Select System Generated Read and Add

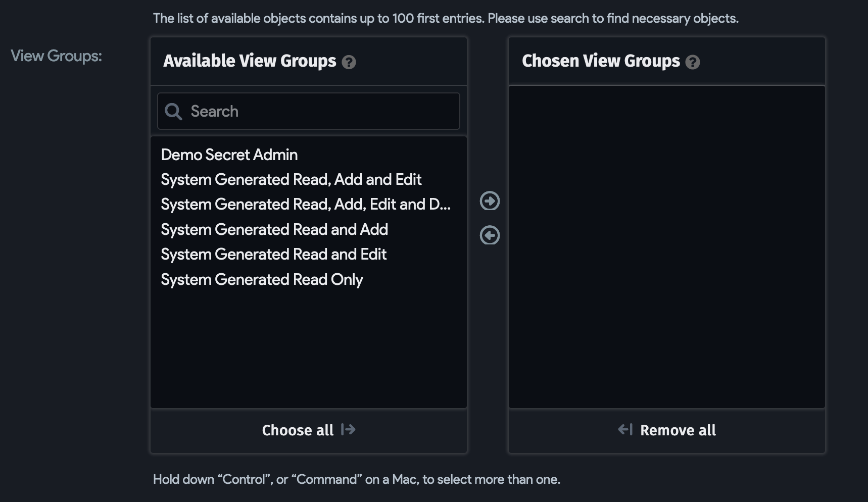(x=274, y=229)
